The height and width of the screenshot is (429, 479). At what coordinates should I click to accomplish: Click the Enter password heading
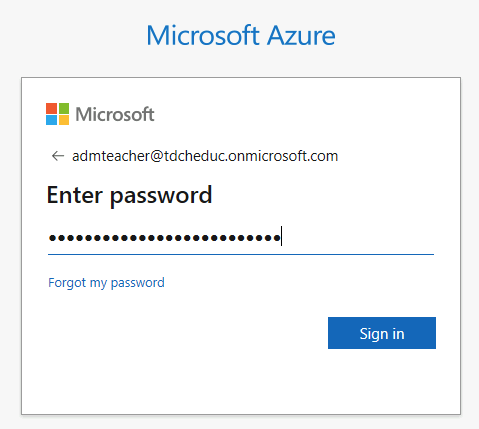tap(129, 195)
